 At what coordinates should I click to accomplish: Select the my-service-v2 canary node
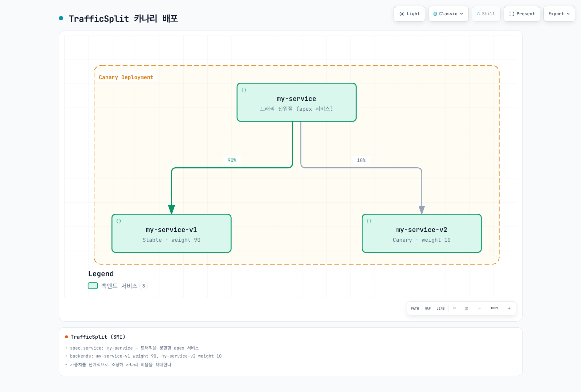[x=422, y=233]
